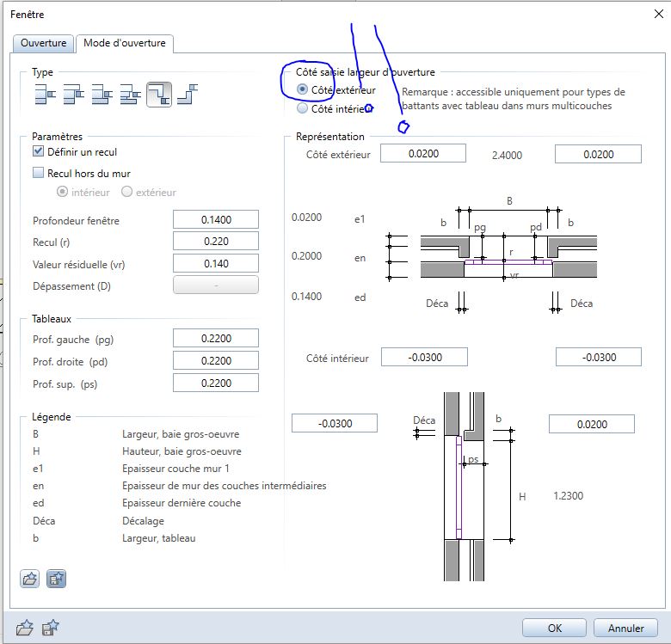Edit the 'Recul (r)' field 0.220
Screen dimensions: 671x644
click(x=216, y=242)
